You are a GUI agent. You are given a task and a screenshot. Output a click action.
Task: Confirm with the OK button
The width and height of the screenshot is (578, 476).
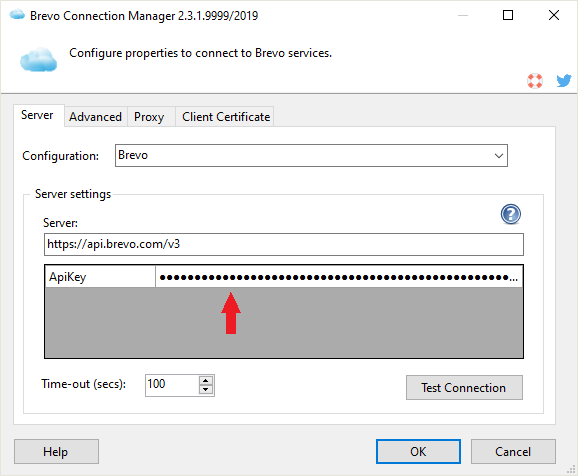(x=418, y=451)
